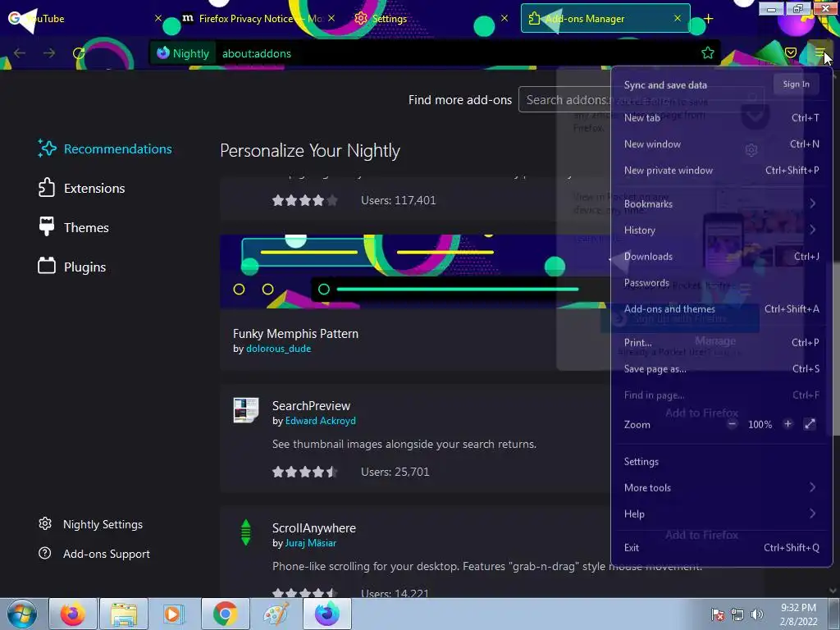The height and width of the screenshot is (630, 840).
Task: Click the forward navigation arrow
Action: pos(49,53)
